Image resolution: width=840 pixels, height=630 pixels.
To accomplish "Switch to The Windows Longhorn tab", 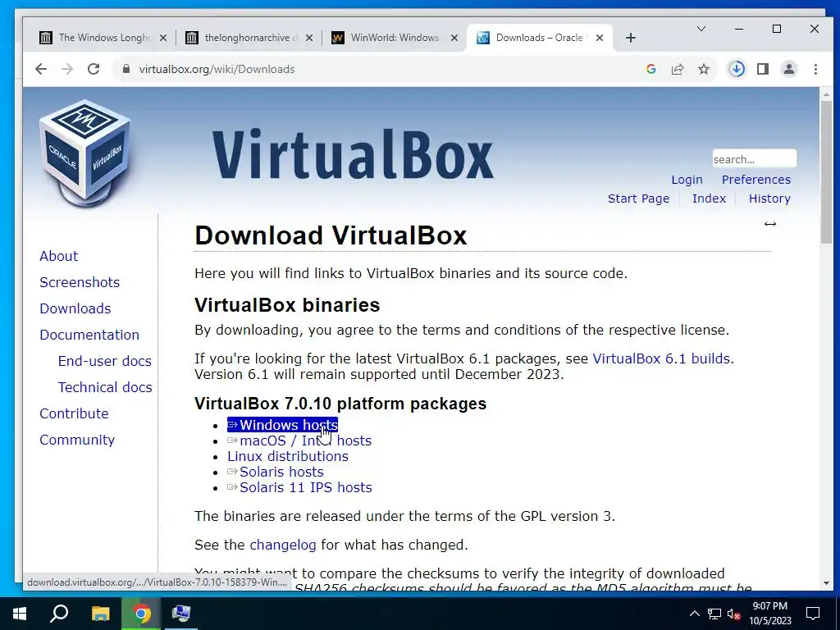I will pyautogui.click(x=102, y=38).
